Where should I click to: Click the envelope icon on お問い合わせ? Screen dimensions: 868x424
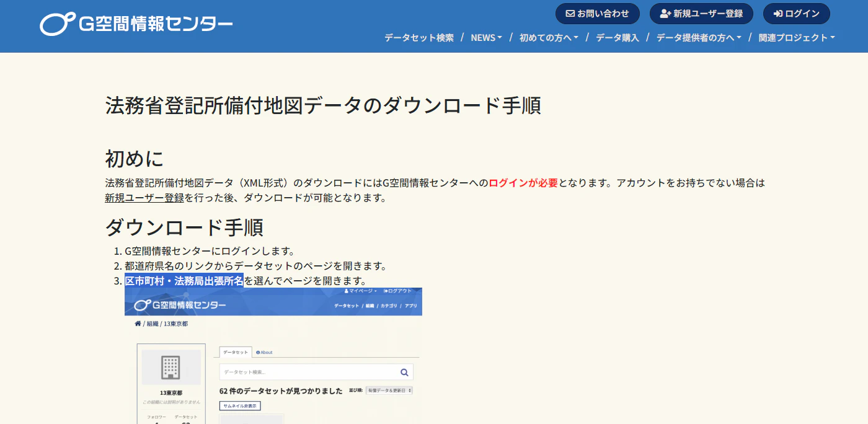570,14
